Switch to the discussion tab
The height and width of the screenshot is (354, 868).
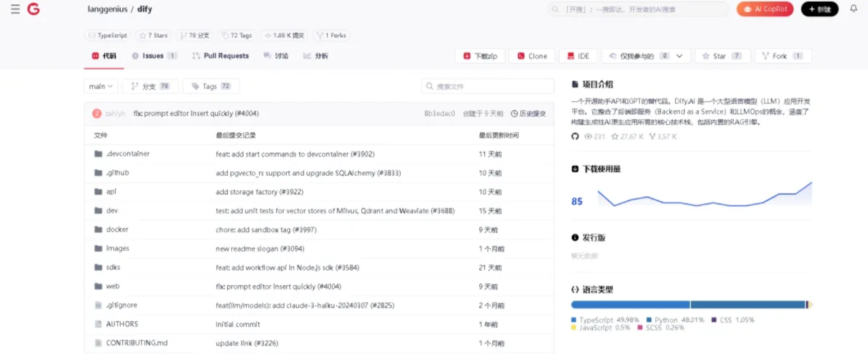point(276,56)
